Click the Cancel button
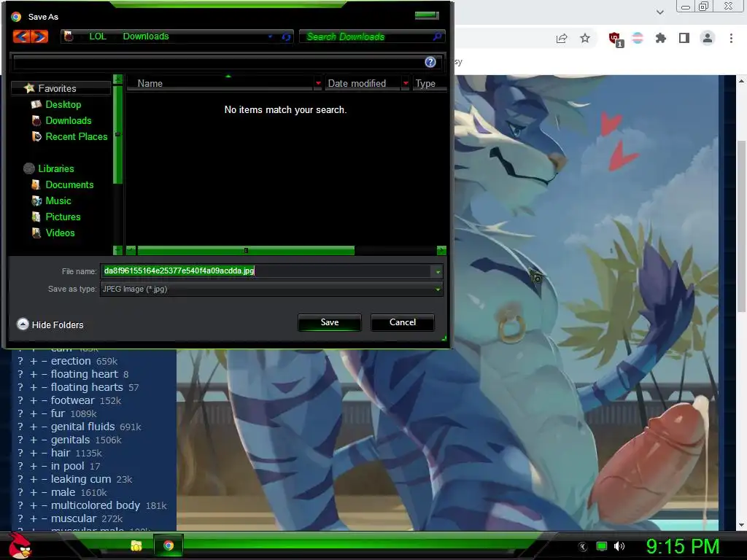Screen dimensions: 747x560 click(x=403, y=322)
